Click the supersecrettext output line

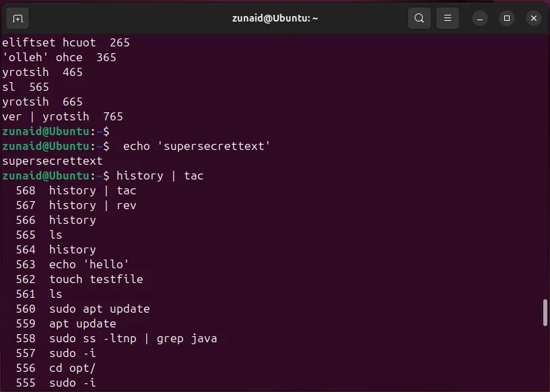[53, 161]
